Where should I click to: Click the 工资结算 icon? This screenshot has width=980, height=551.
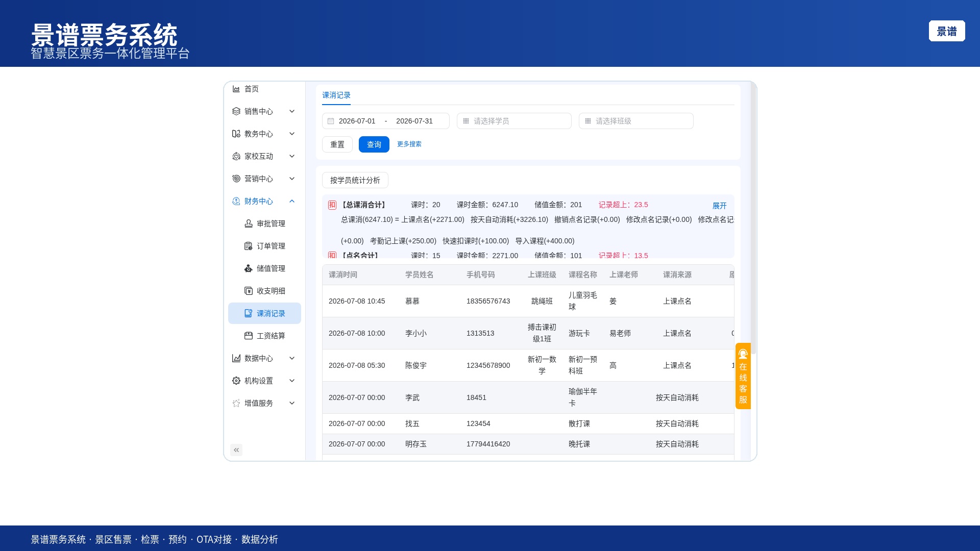click(x=249, y=336)
